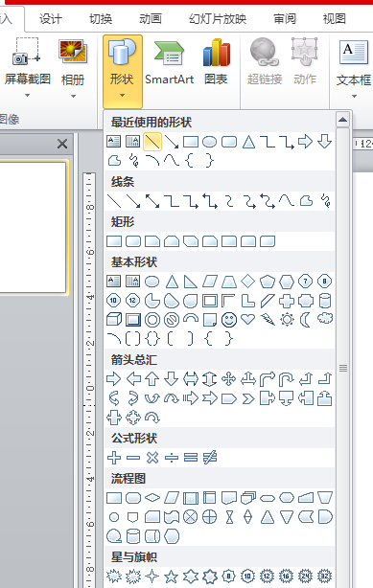Insert a SmartArt graphic
373x588 pixels.
(x=170, y=63)
